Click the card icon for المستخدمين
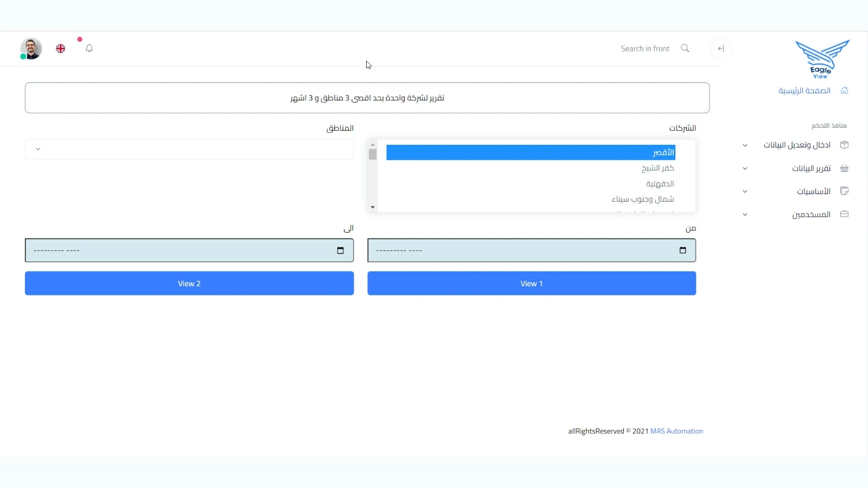This screenshot has width=868, height=488. [x=844, y=214]
